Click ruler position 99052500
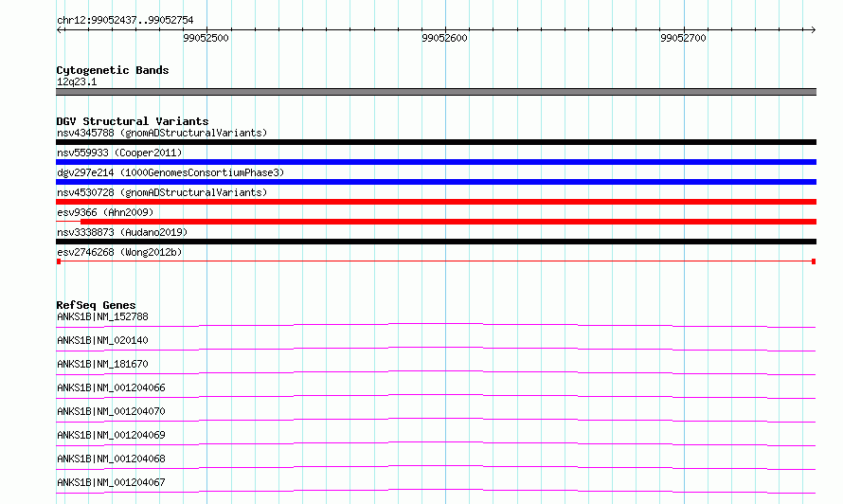 206,38
